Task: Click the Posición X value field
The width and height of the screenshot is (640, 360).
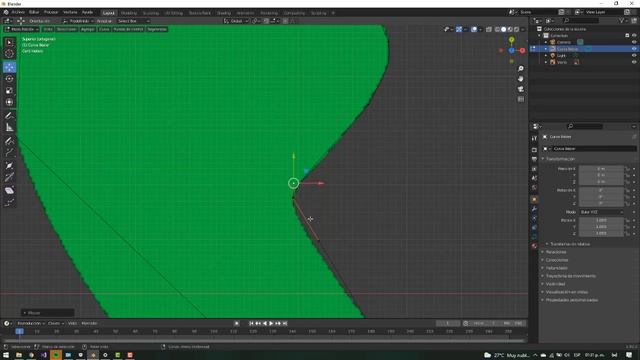Action: point(601,169)
